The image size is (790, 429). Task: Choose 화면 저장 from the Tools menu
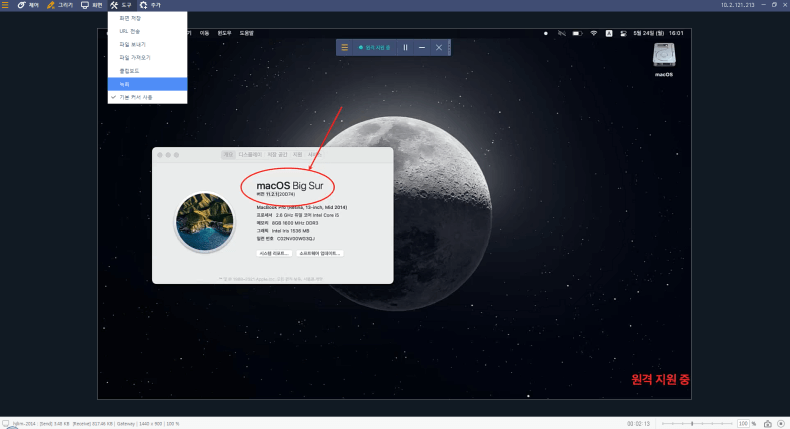[x=147, y=18]
